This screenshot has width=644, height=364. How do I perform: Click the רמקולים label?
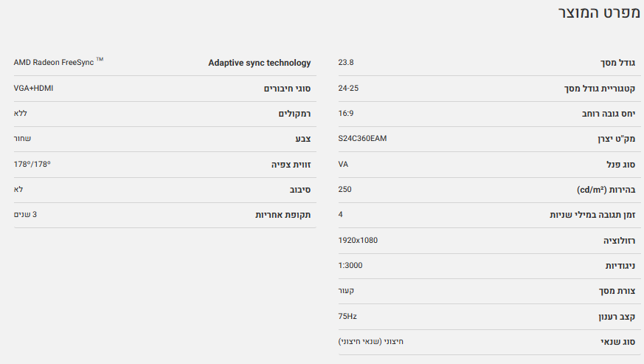coord(294,114)
